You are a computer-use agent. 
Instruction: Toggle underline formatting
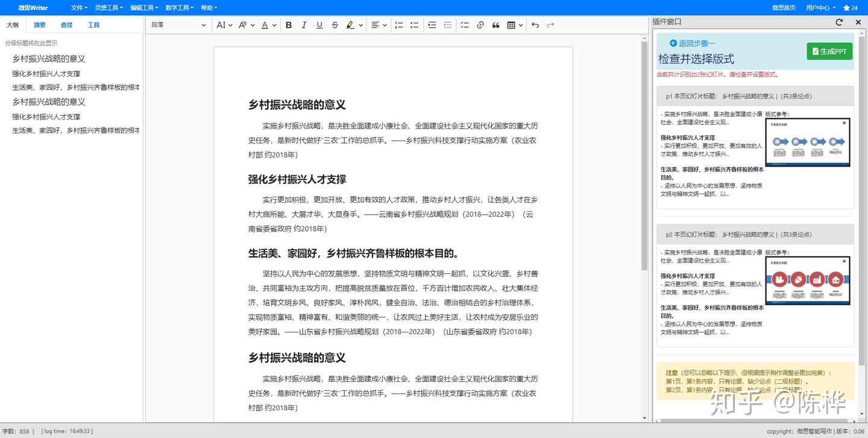point(319,25)
